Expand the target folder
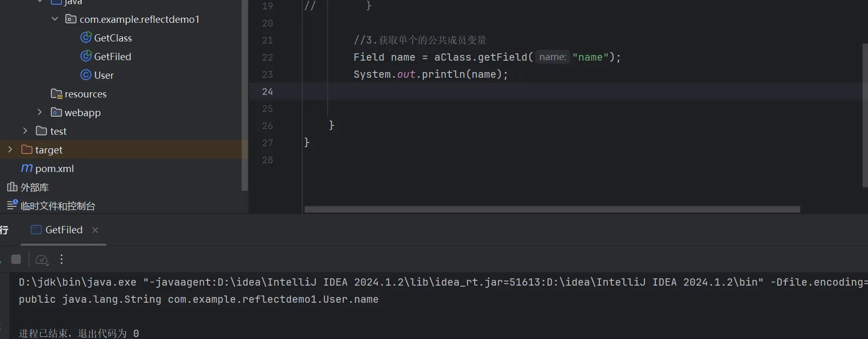Image resolution: width=868 pixels, height=339 pixels. point(10,150)
